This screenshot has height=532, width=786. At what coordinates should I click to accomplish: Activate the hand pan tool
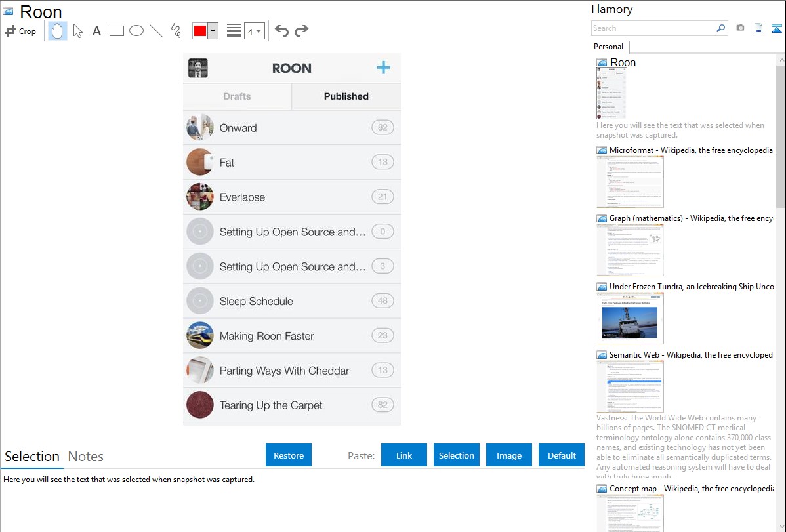(58, 31)
